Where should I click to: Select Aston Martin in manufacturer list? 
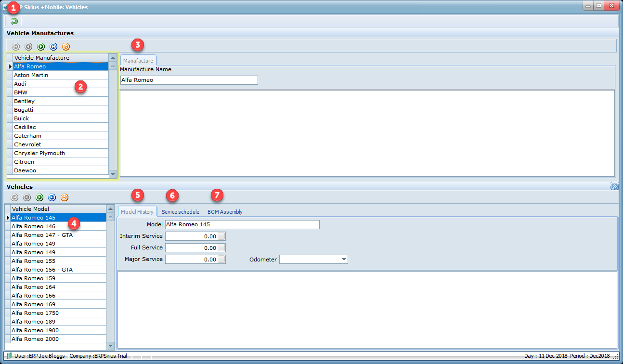[x=61, y=75]
